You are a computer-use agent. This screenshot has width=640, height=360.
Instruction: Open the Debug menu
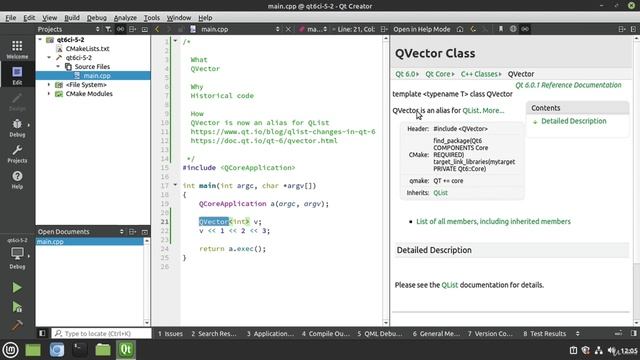pyautogui.click(x=97, y=18)
